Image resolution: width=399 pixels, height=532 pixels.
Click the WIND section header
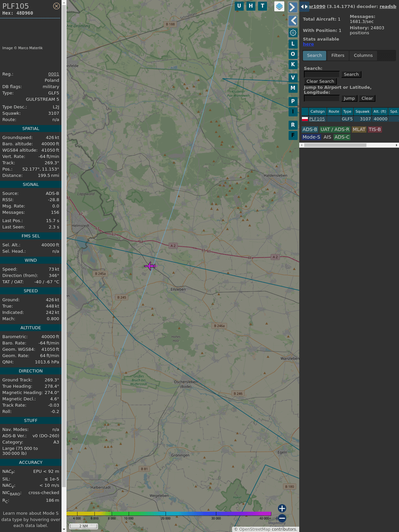click(31, 260)
